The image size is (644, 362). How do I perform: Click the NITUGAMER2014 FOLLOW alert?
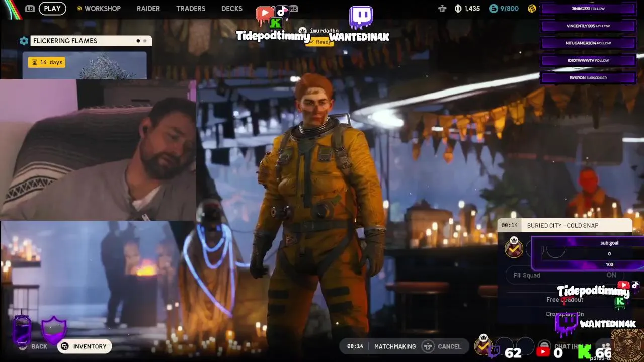588,43
